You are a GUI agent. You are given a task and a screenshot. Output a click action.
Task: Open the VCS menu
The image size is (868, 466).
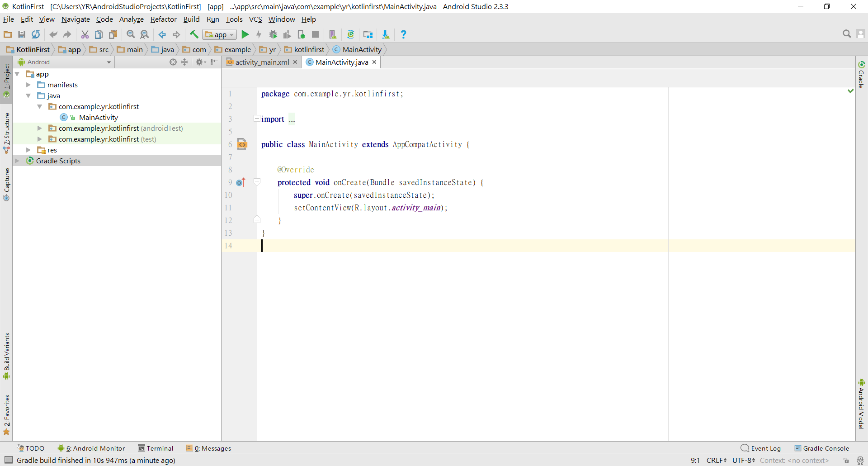[x=255, y=19]
